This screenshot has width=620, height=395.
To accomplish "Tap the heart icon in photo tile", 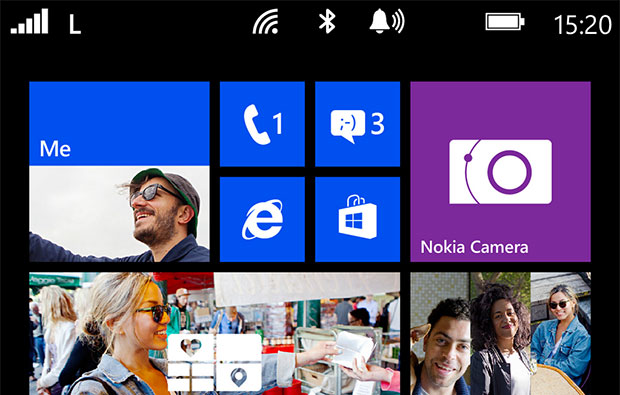I will point(191,347).
